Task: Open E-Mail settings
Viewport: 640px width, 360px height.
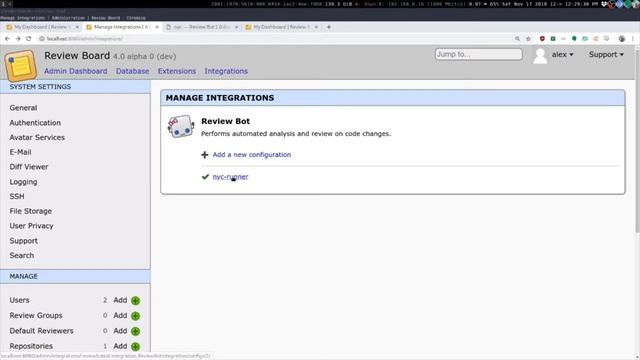Action: [x=20, y=152]
